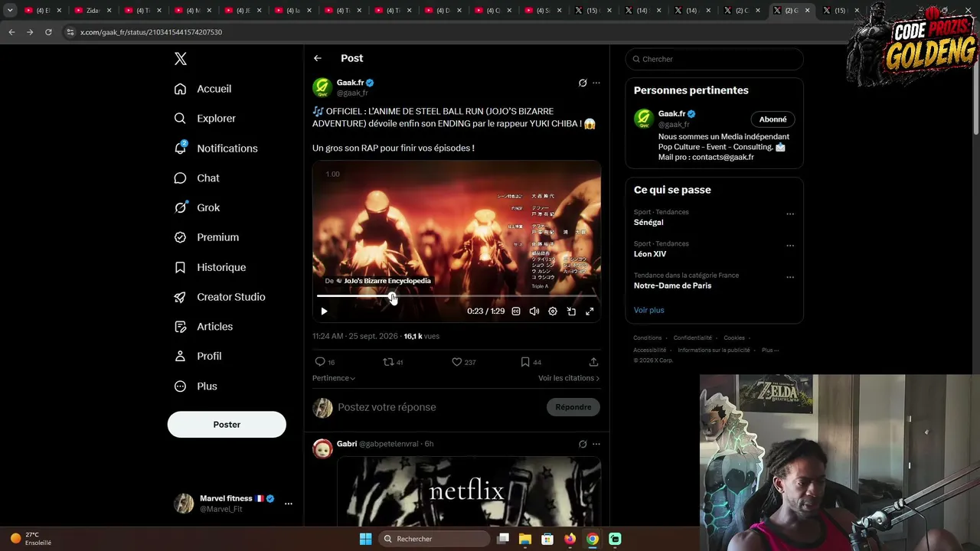Click the video progress bar scrubber

392,296
